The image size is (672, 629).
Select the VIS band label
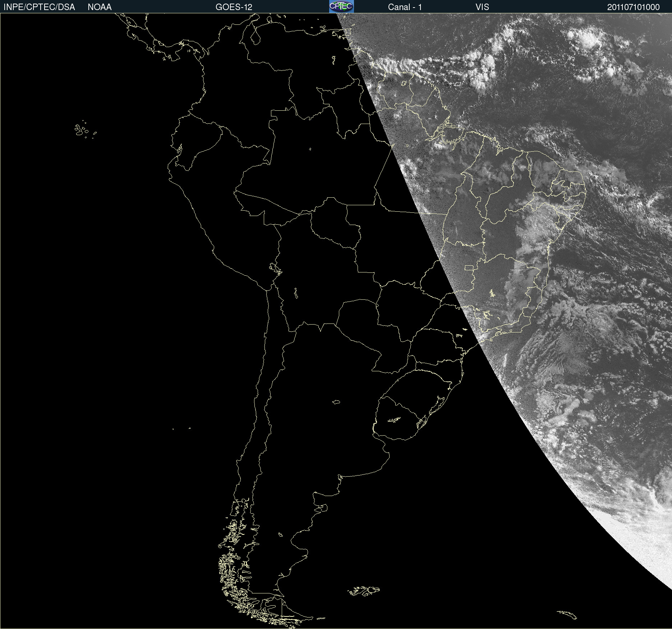point(482,7)
